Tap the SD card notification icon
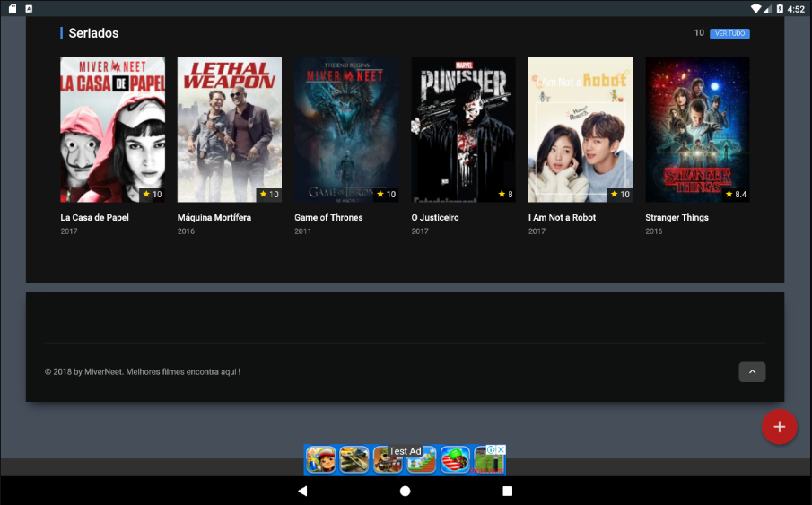This screenshot has width=812, height=505. (x=13, y=9)
